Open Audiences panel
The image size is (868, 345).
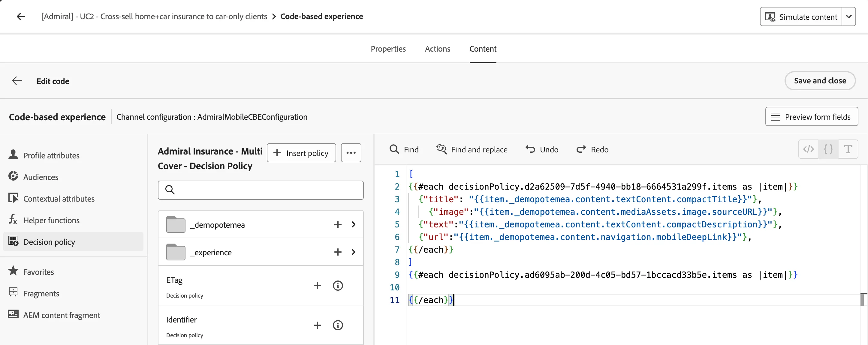pos(34,177)
